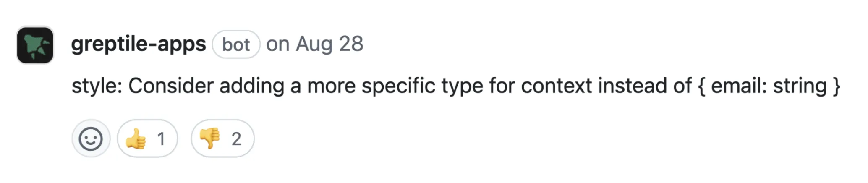Open the greptile-apps profile link
868x183 pixels.
pos(139,44)
